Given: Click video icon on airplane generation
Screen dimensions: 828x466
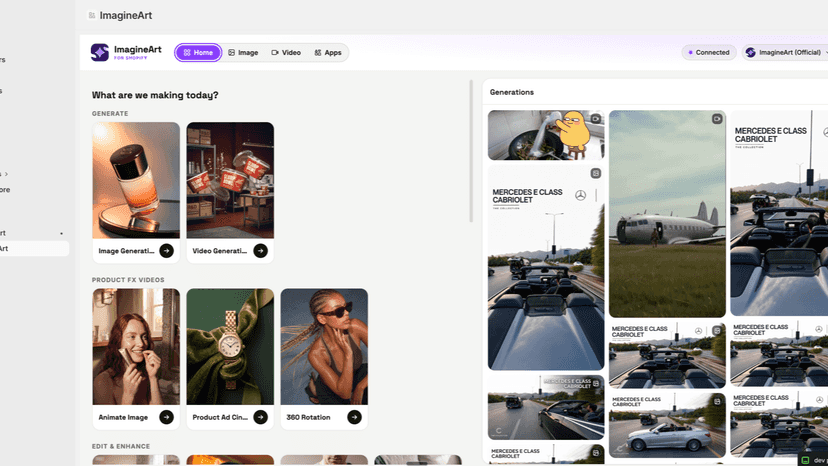Looking at the screenshot, I should tap(717, 119).
